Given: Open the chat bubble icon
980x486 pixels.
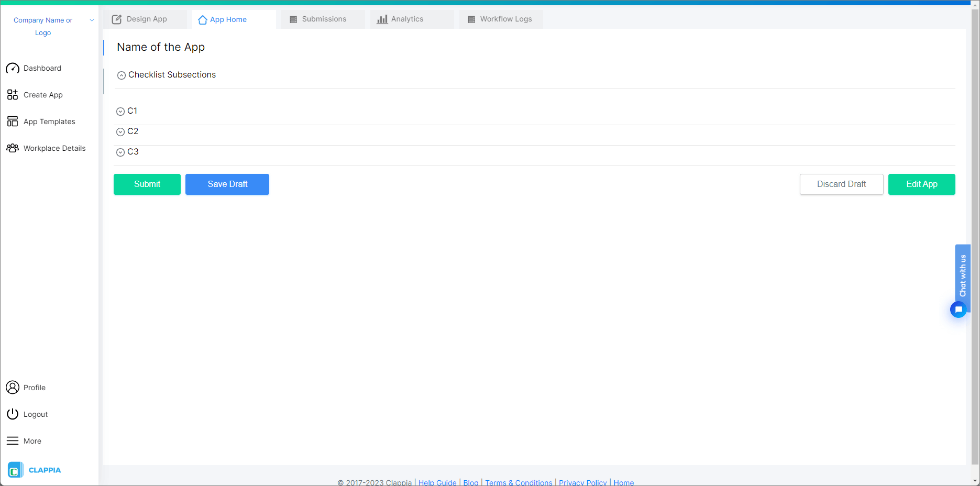Looking at the screenshot, I should [959, 310].
